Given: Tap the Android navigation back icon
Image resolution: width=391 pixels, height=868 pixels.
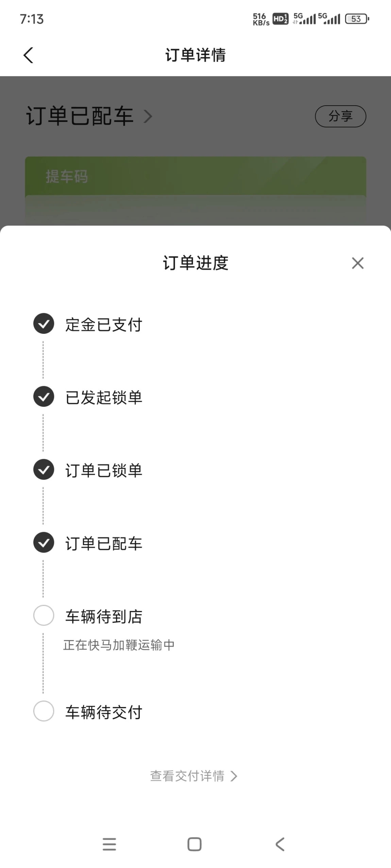Looking at the screenshot, I should coord(280,844).
